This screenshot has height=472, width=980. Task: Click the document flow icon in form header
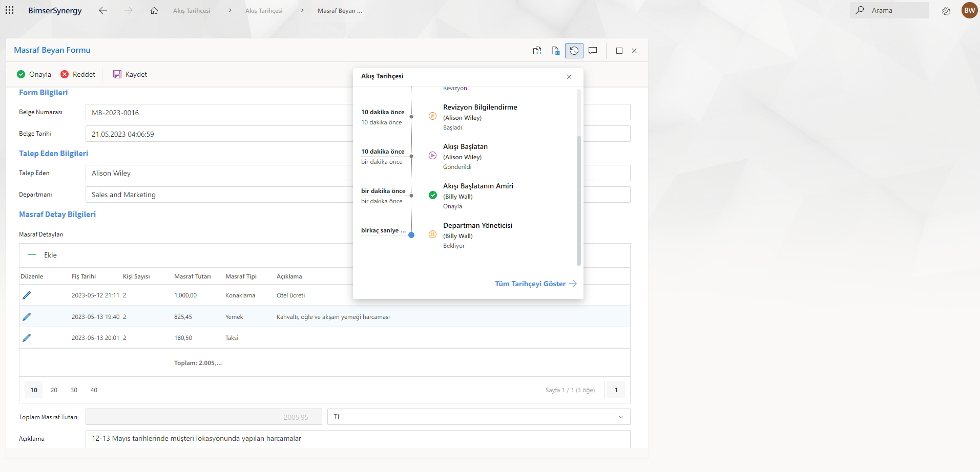point(537,51)
